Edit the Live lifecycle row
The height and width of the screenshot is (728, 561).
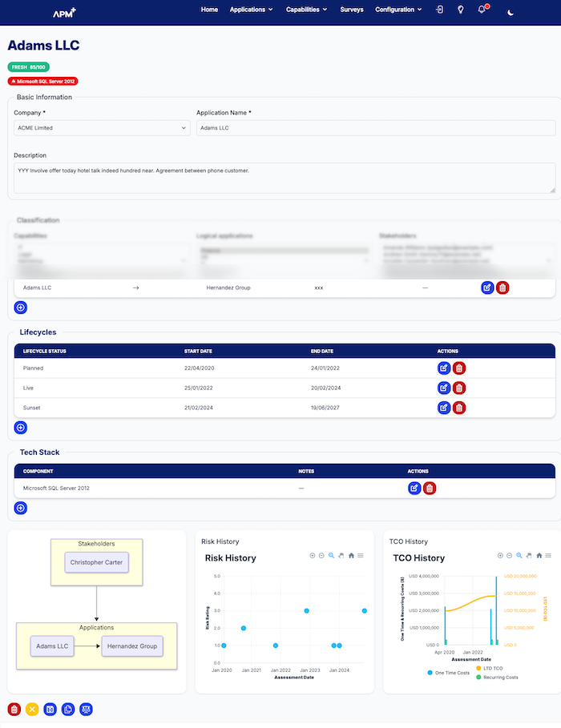pyautogui.click(x=444, y=388)
